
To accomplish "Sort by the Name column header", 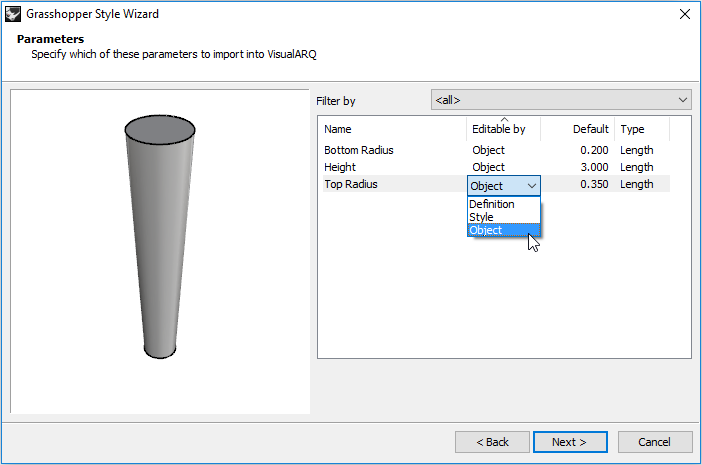I will [393, 129].
